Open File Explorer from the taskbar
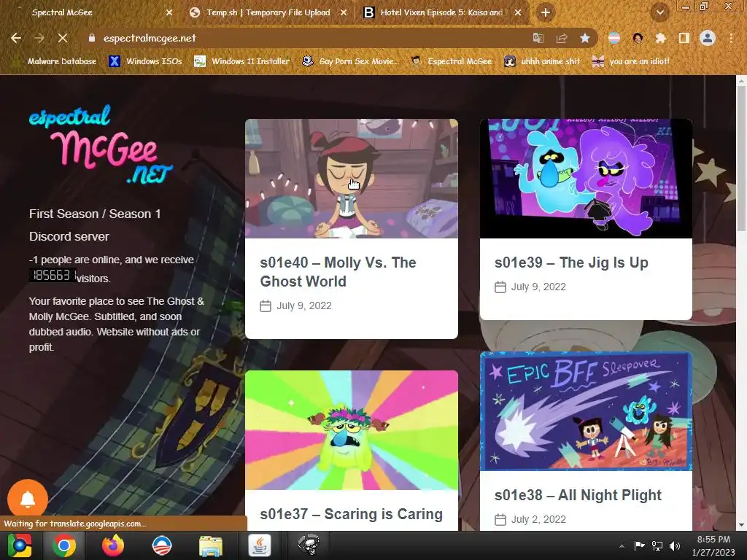This screenshot has height=560, width=747. (x=211, y=545)
